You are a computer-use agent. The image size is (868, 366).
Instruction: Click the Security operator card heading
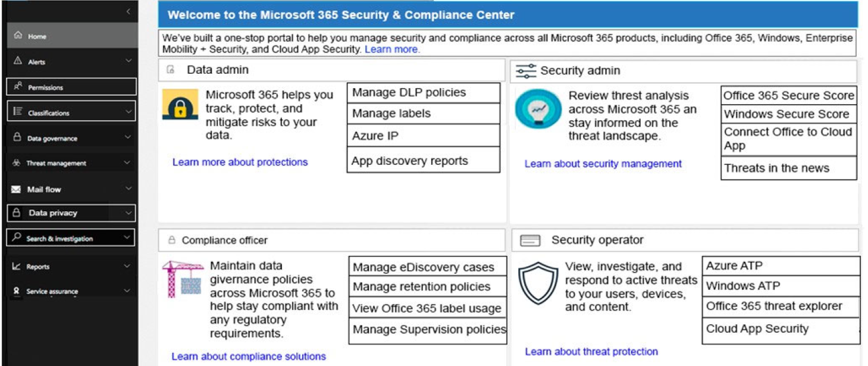597,240
